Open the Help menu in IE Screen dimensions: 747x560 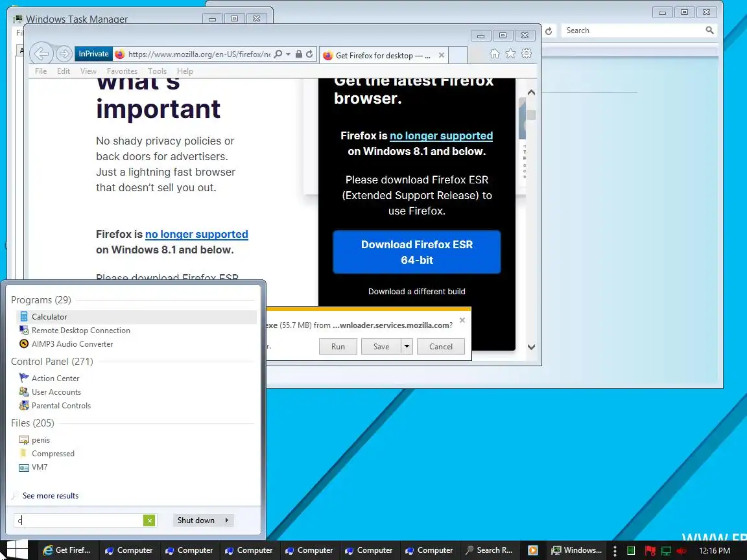coord(185,71)
